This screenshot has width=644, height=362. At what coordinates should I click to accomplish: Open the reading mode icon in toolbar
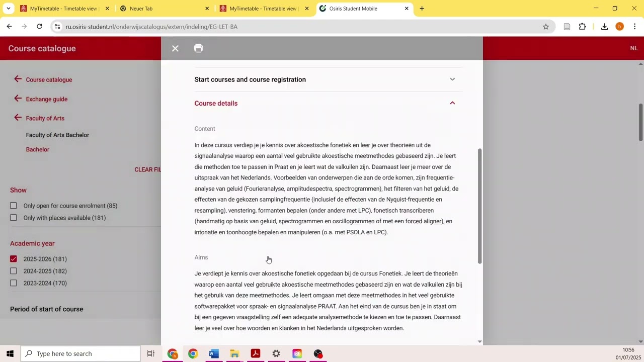click(567, 27)
